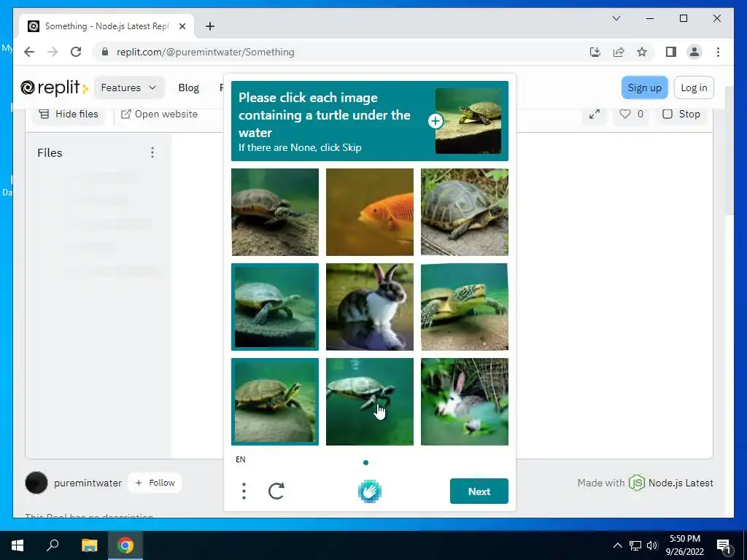Click Node.js Latest label
747x560 pixels.
point(681,483)
